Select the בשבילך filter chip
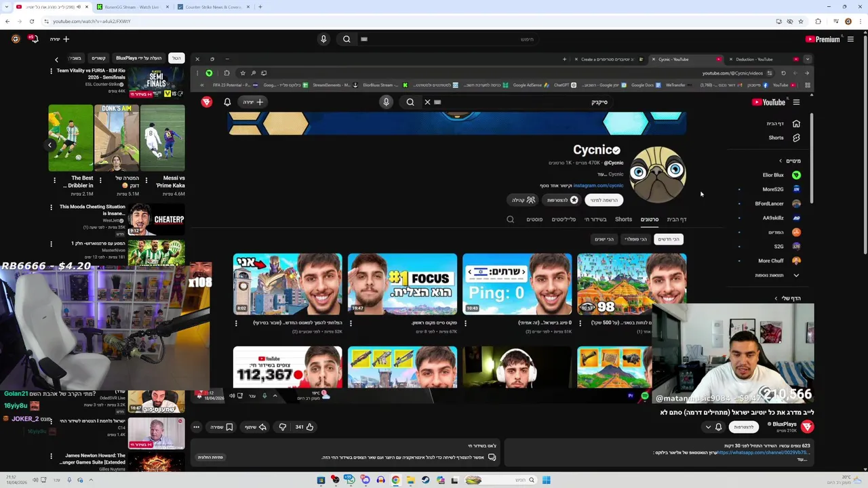Image resolution: width=868 pixels, height=488 pixels. [x=75, y=58]
